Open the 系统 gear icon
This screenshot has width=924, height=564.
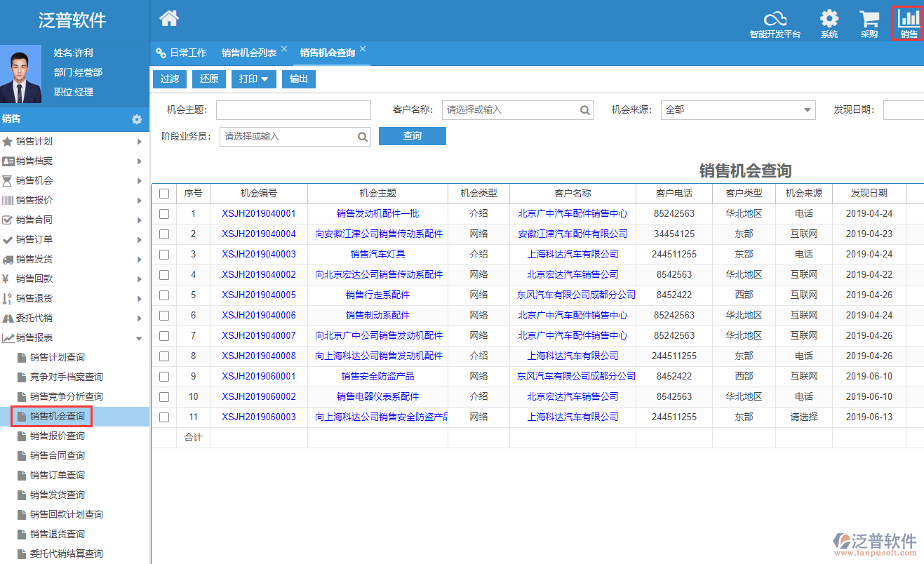pyautogui.click(x=829, y=20)
